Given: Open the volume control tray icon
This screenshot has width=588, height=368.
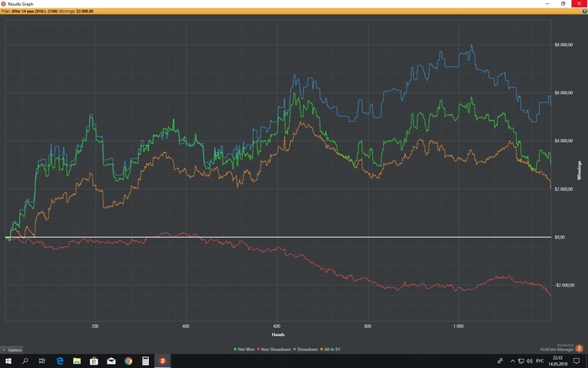Looking at the screenshot, I should (x=529, y=361).
